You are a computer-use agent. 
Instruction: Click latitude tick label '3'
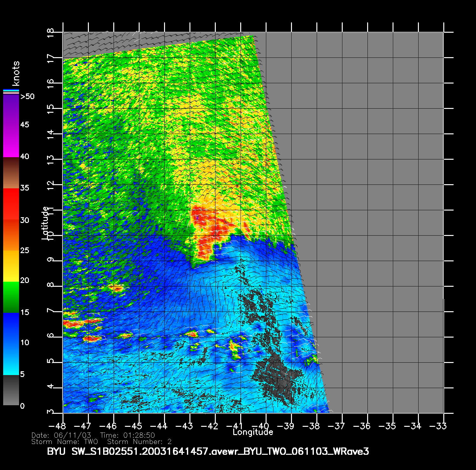click(50, 412)
